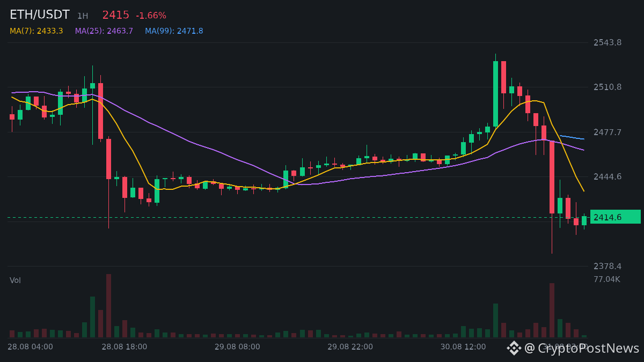Click the MA(25): 2463.7 indicator label

point(104,31)
